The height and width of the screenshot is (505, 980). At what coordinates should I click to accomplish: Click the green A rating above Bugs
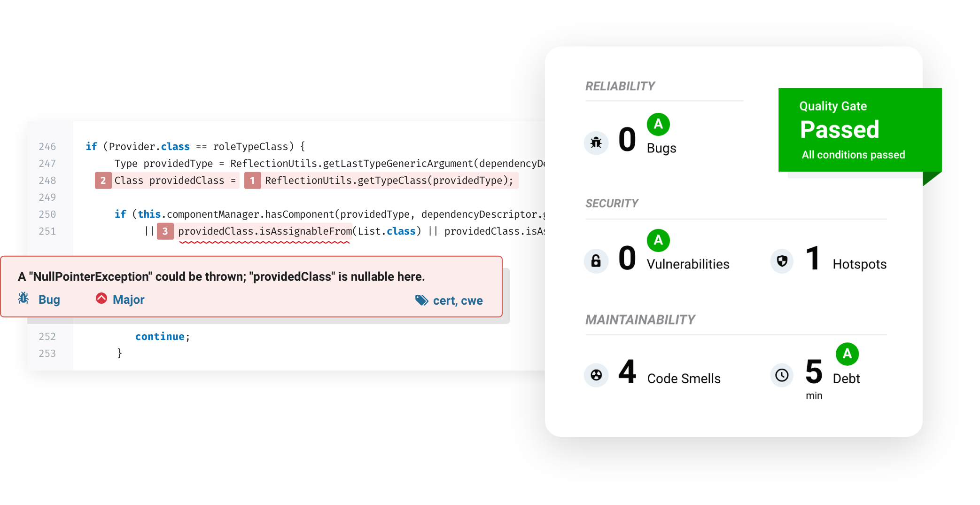coord(658,124)
